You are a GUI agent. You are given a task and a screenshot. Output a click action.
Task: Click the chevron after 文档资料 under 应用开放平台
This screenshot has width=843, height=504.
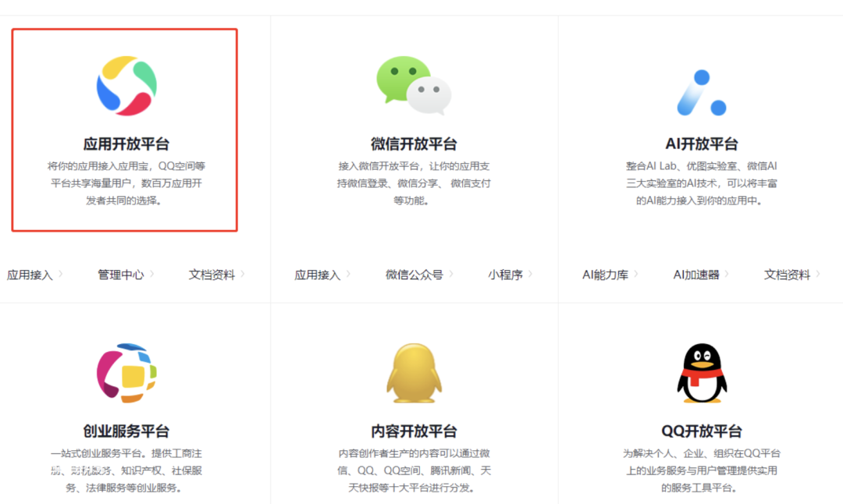coord(243,274)
